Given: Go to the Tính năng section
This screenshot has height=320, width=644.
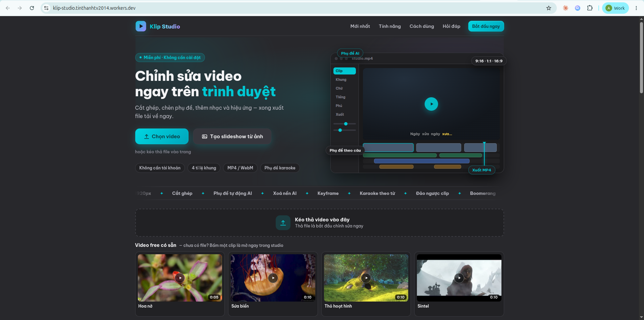Looking at the screenshot, I should point(390,26).
